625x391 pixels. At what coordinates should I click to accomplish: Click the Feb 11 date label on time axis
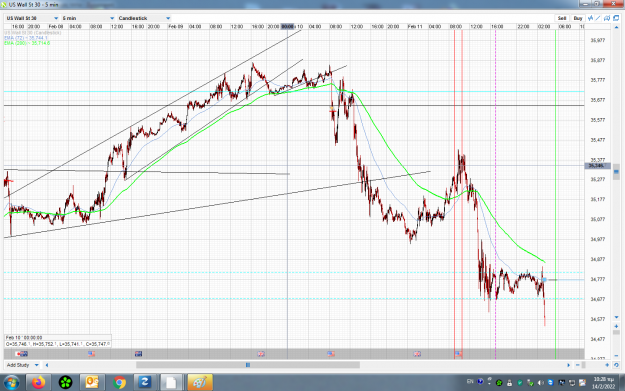pos(415,27)
